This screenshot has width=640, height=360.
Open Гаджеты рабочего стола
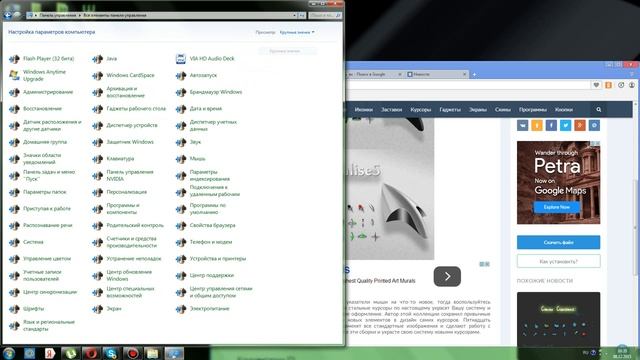click(x=129, y=109)
